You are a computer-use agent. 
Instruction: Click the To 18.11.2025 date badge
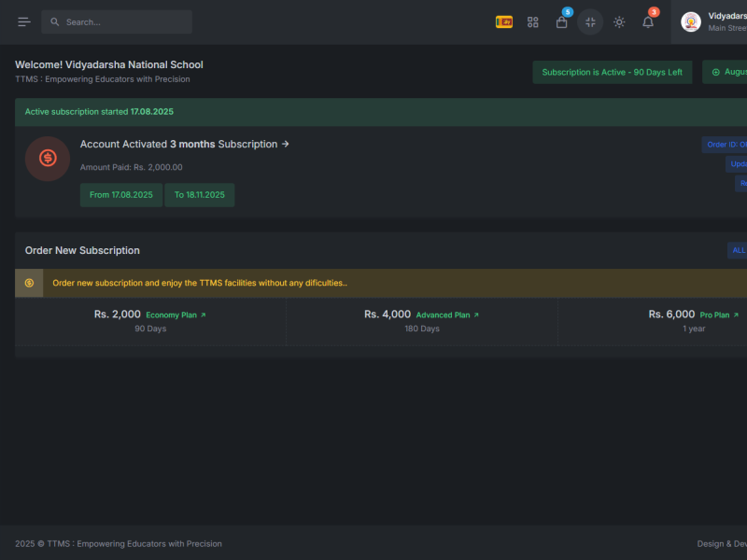(200, 195)
